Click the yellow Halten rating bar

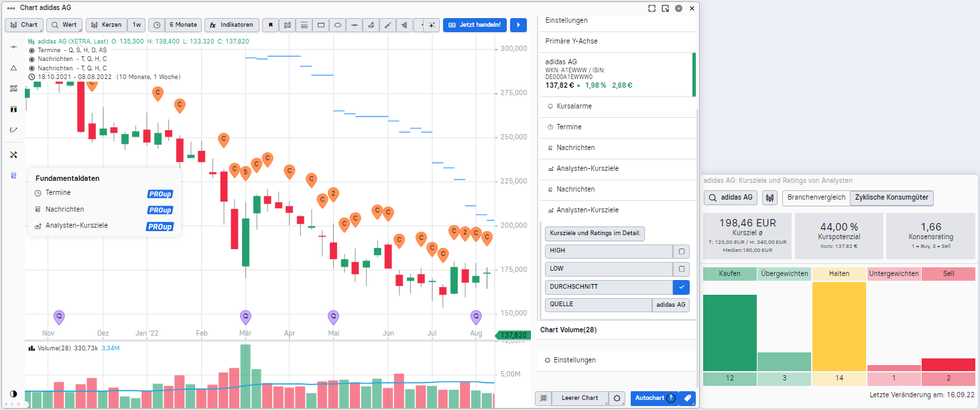click(839, 327)
